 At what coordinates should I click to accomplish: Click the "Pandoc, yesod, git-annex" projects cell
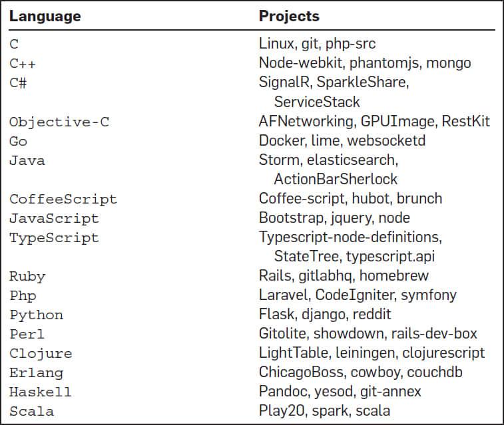click(340, 392)
